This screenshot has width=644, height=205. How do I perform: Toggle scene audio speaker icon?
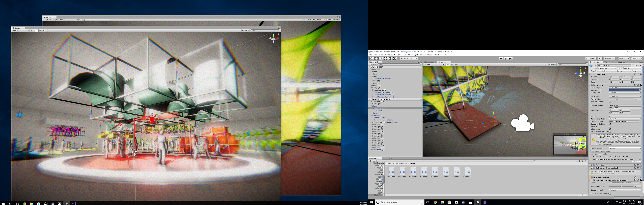coord(452,64)
